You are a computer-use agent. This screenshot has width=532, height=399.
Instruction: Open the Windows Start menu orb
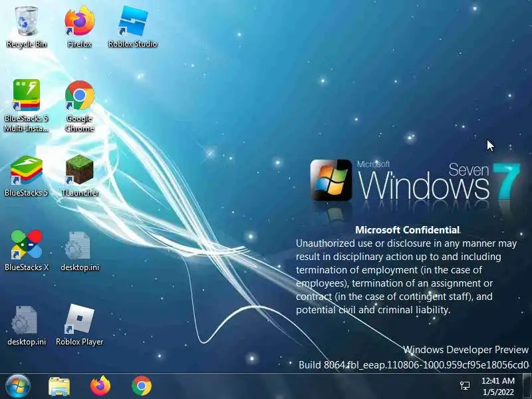[18, 386]
